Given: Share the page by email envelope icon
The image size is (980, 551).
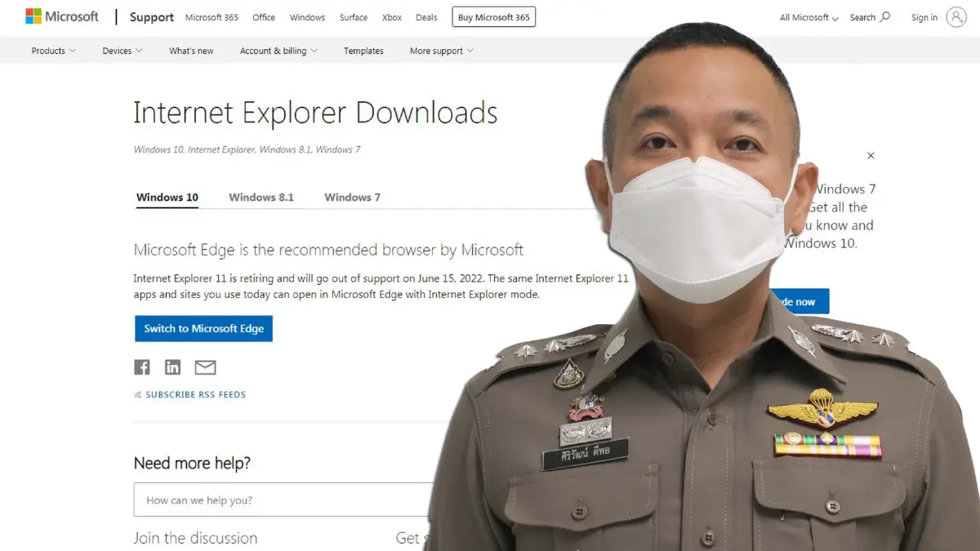Looking at the screenshot, I should pos(205,367).
